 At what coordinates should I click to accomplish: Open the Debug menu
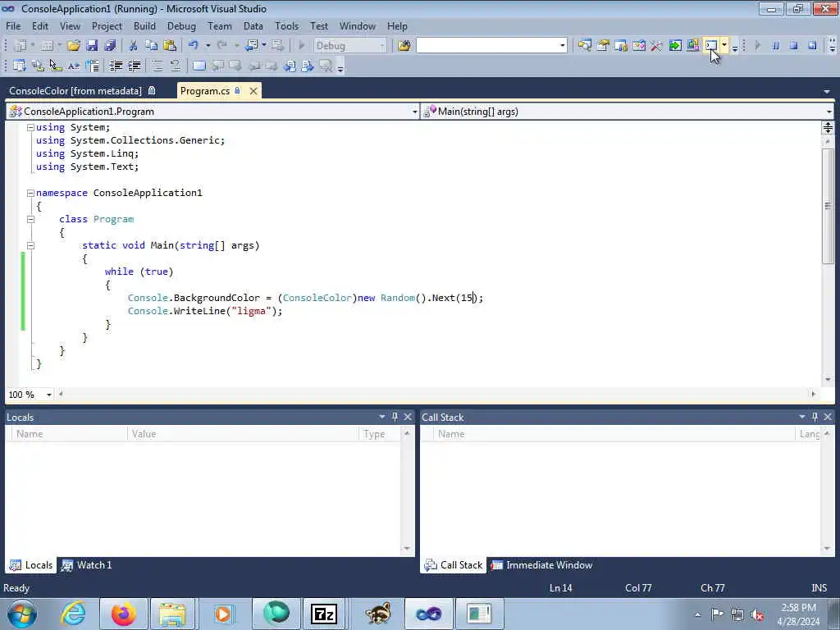(181, 25)
